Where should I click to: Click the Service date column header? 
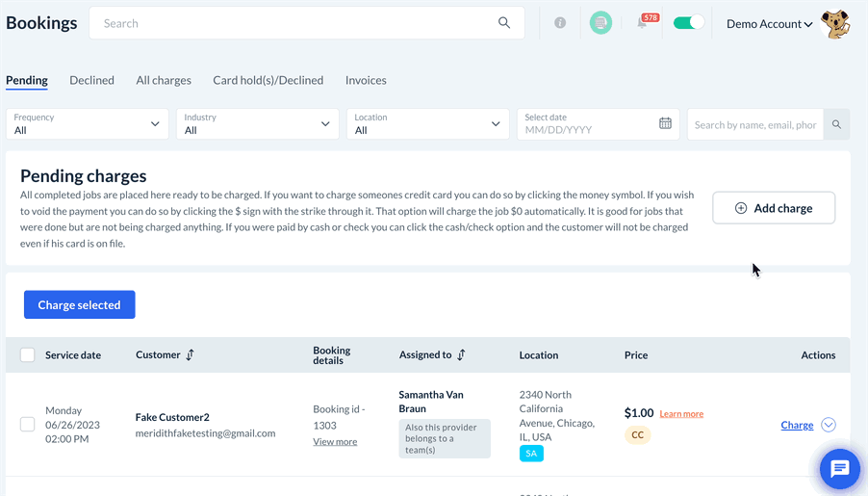(x=73, y=355)
